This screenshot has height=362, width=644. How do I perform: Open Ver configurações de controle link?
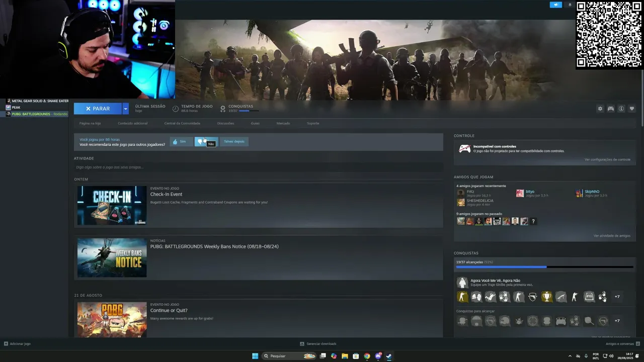coord(607,159)
